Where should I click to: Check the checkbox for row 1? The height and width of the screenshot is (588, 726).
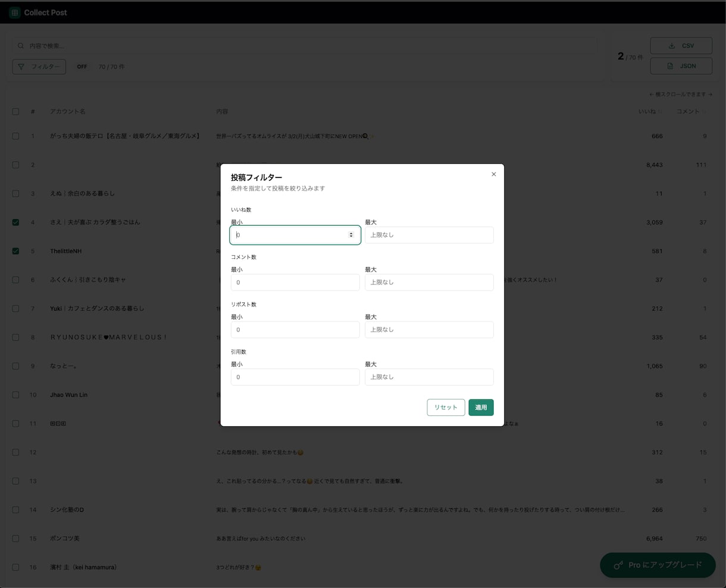(15, 136)
